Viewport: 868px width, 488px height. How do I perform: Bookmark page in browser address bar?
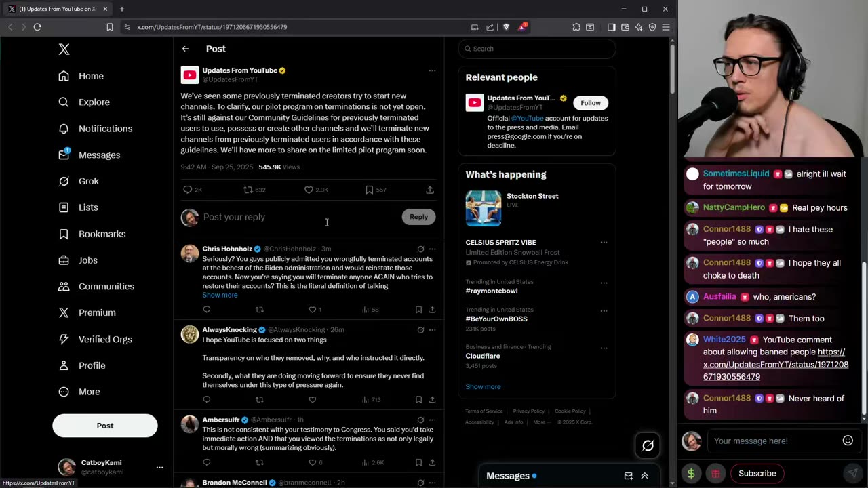point(110,27)
